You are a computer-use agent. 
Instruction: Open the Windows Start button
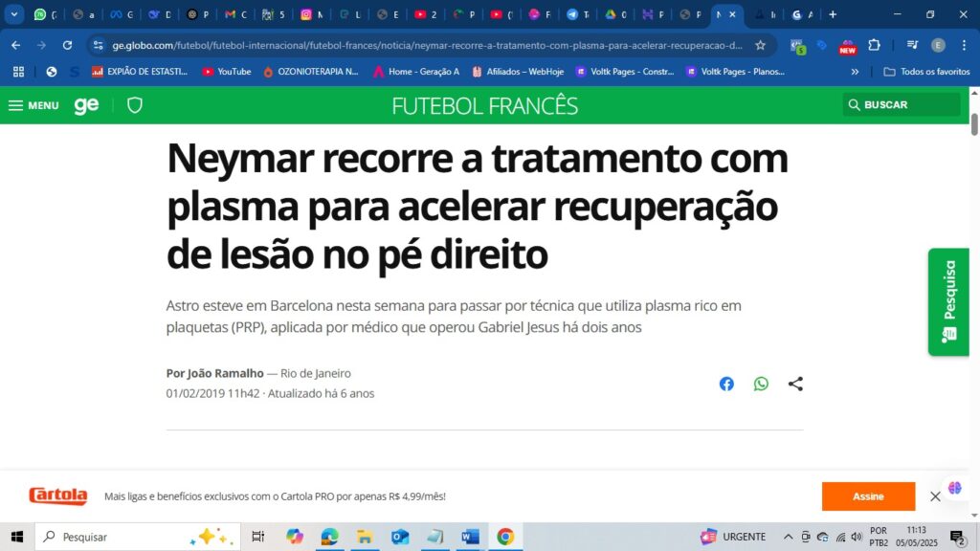click(x=17, y=537)
